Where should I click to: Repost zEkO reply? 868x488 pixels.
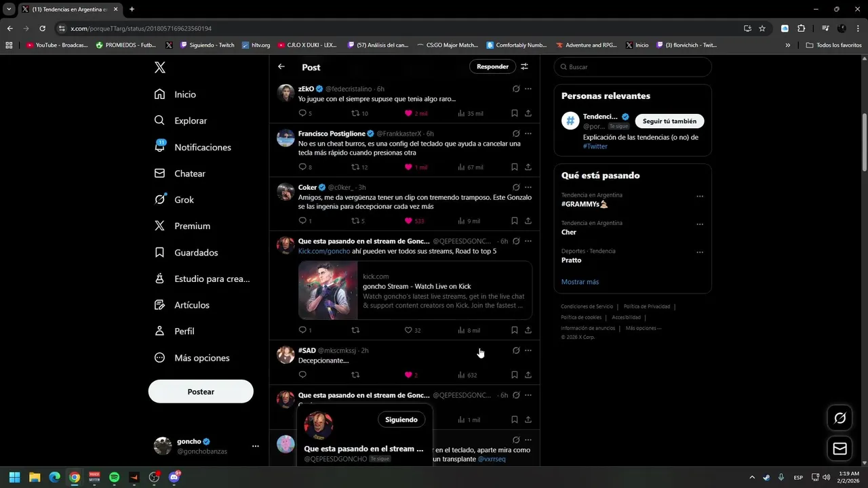tap(355, 113)
